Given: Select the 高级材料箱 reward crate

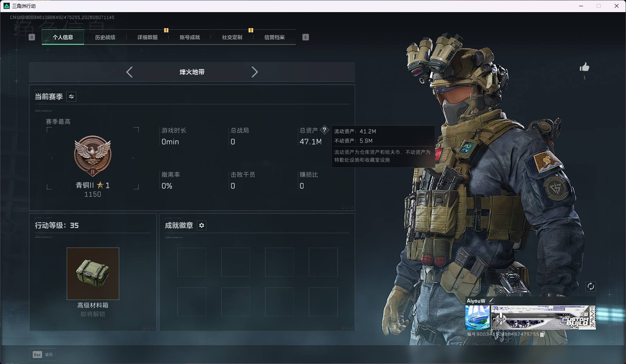Looking at the screenshot, I should (x=93, y=273).
